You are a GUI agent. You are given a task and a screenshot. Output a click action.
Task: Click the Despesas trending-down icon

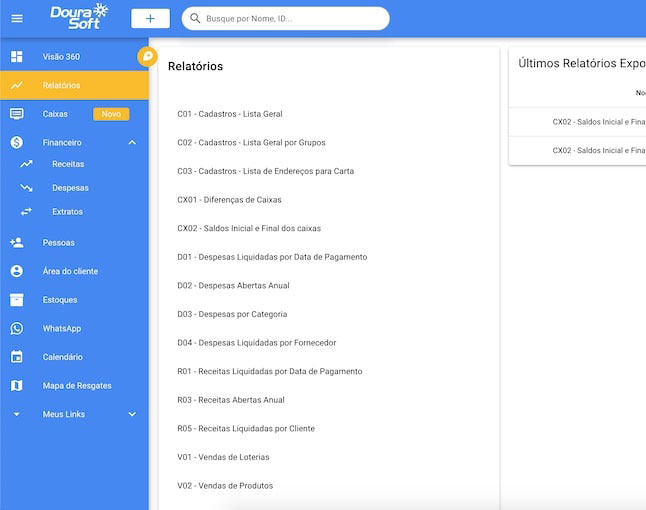coord(26,188)
